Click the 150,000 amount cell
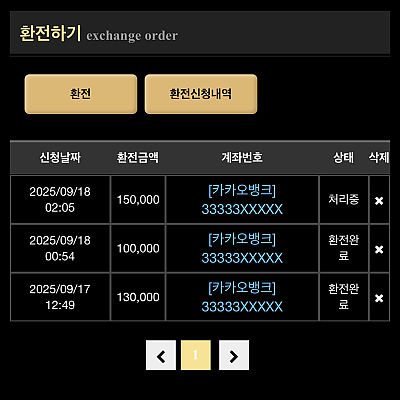This screenshot has height=400, width=400. click(x=138, y=200)
